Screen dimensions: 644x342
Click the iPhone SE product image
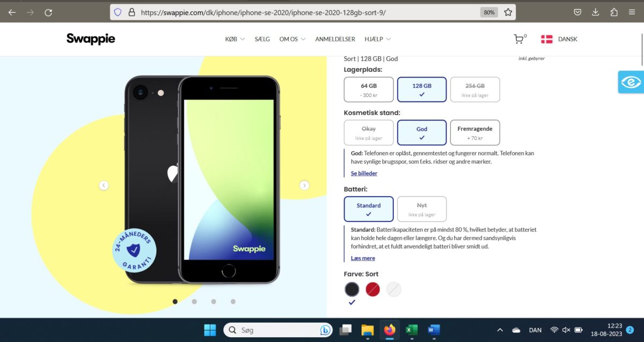[x=203, y=180]
